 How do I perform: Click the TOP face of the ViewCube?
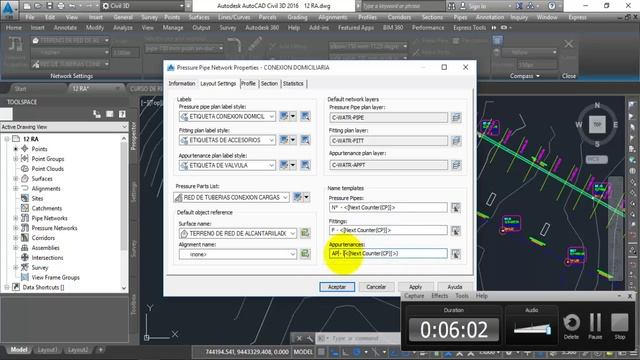point(597,124)
